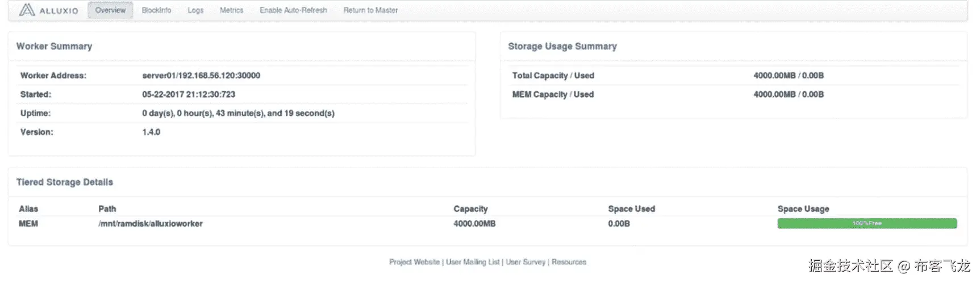Click Return to Master link

370,10
